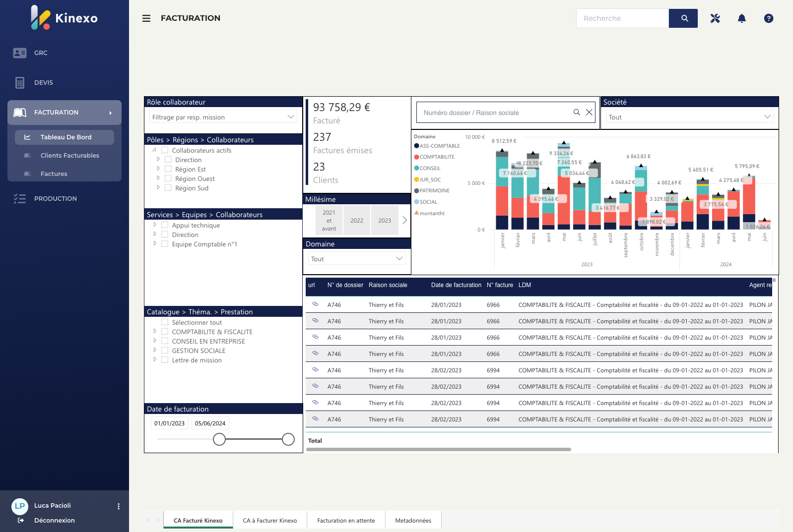Viewport: 793px width, 532px height.
Task: Check the Région Ouest checkbox
Action: (168, 178)
